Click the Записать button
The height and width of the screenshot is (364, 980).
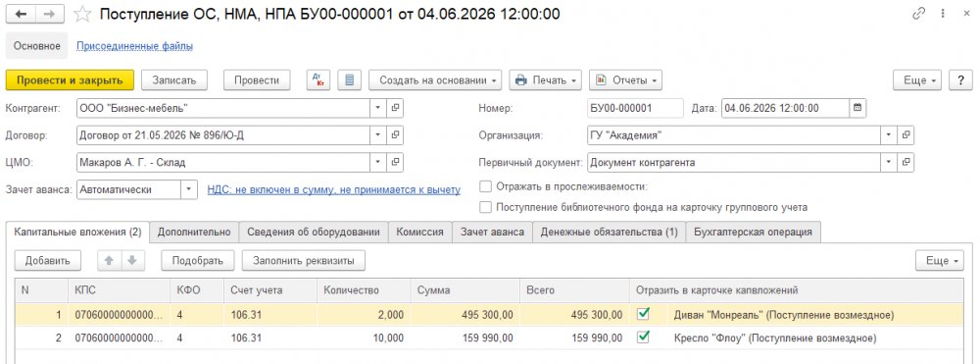174,80
